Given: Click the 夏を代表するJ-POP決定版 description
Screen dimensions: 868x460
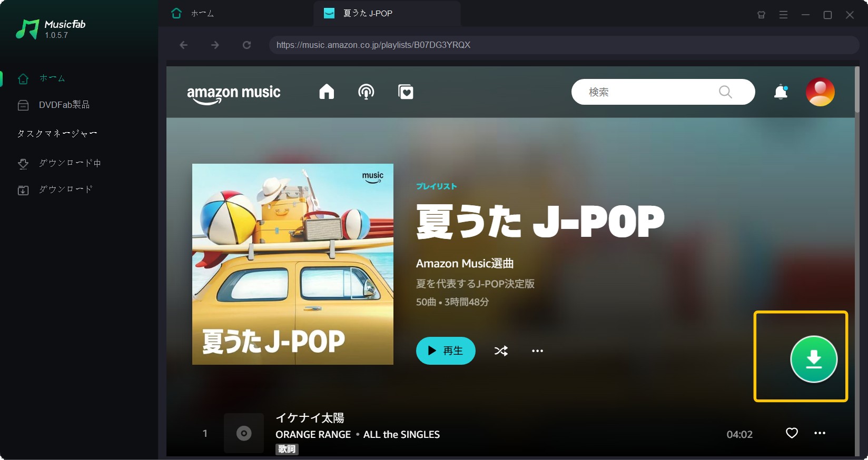Looking at the screenshot, I should pos(475,284).
